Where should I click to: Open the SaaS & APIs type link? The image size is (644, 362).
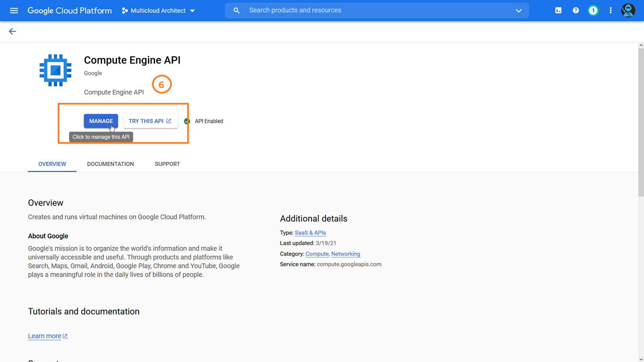pos(310,233)
